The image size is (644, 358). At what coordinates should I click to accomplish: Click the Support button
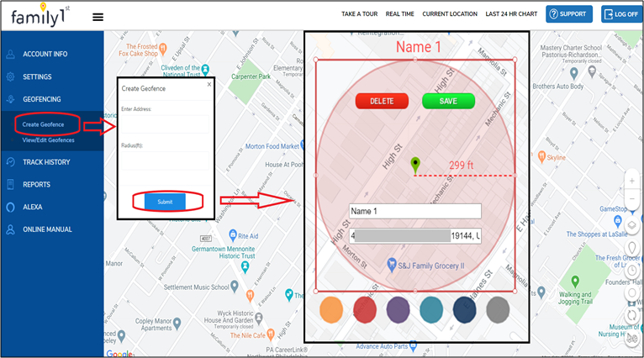pos(569,14)
